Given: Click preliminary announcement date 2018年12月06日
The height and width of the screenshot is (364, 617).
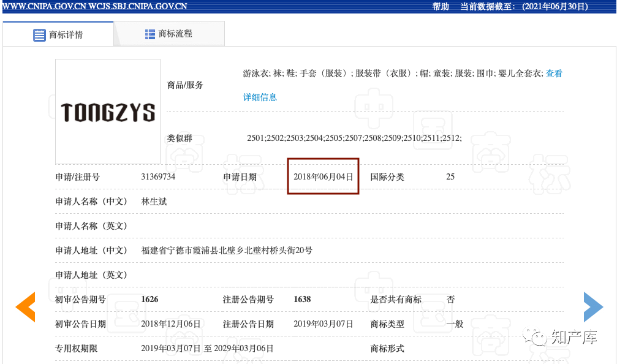Looking at the screenshot, I should 170,324.
